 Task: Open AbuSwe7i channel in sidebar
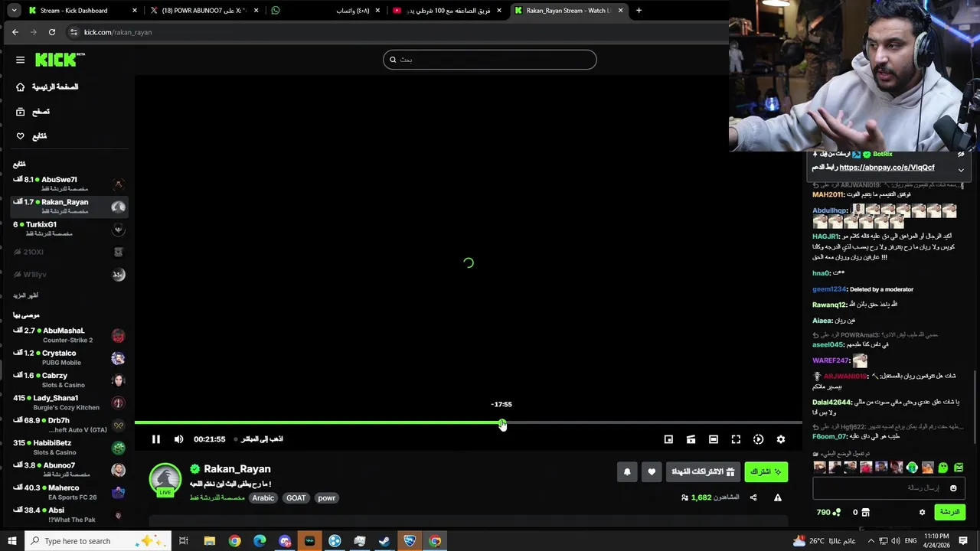click(x=69, y=184)
